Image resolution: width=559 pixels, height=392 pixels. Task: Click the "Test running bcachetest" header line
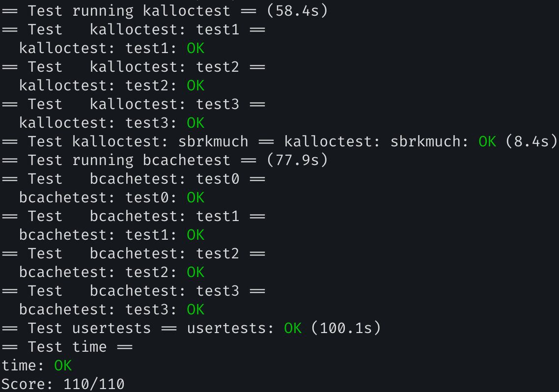coord(129,160)
